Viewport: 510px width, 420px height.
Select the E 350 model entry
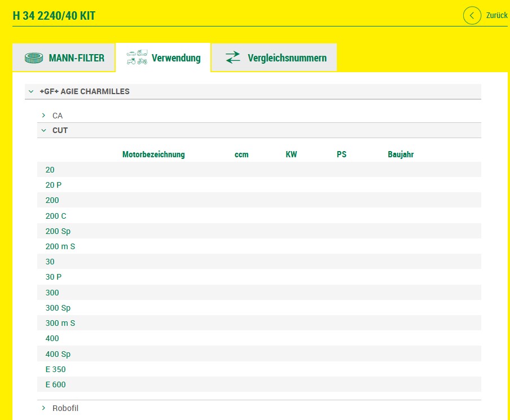55,369
